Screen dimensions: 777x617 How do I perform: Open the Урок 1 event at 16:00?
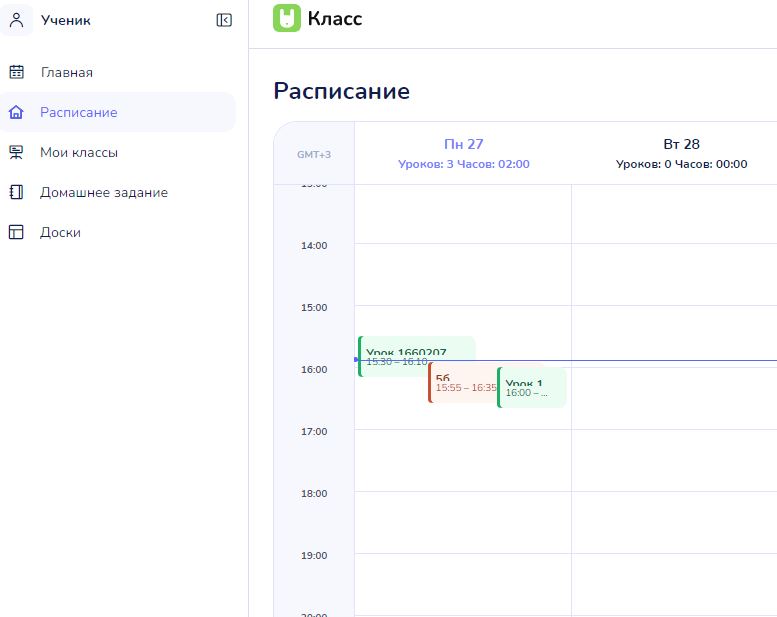click(532, 388)
